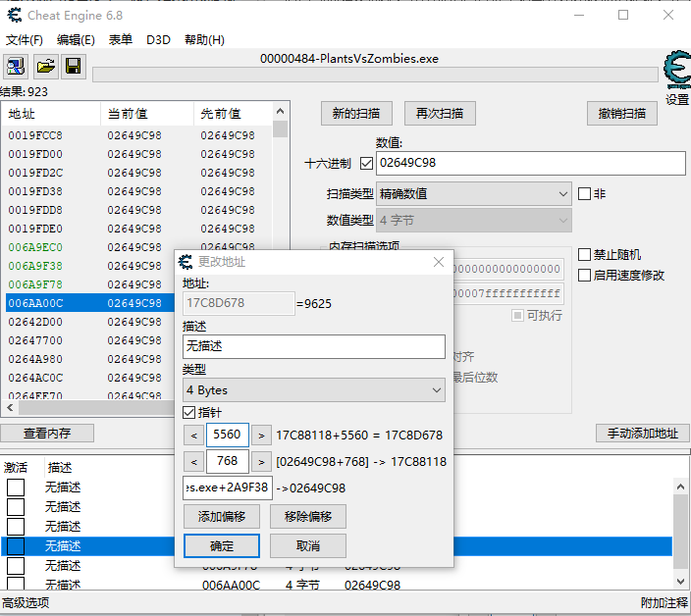Open the 帮助(H) menu
Screen dimensions: 691x616
click(x=204, y=40)
